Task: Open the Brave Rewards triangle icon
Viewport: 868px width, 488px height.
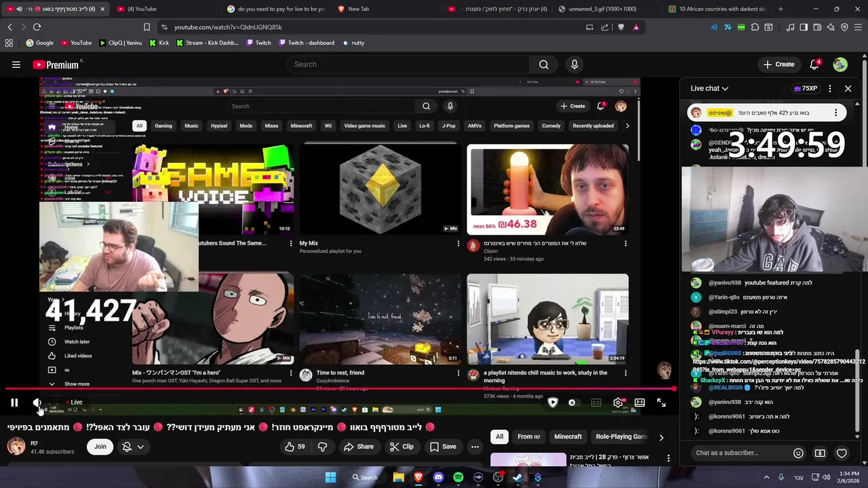Action: 635,27
